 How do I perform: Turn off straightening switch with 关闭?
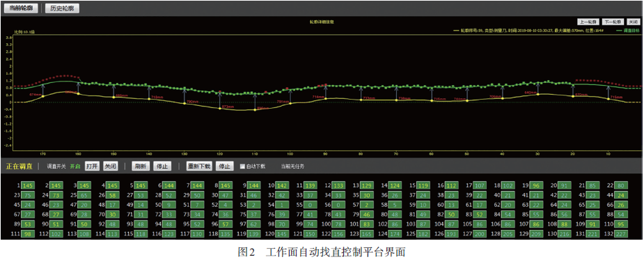110,167
